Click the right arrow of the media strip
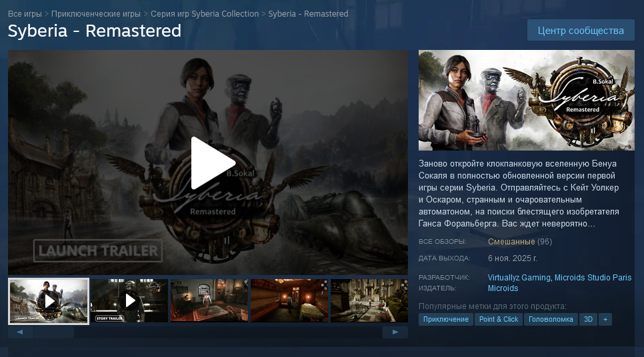644x357 pixels. click(x=395, y=332)
